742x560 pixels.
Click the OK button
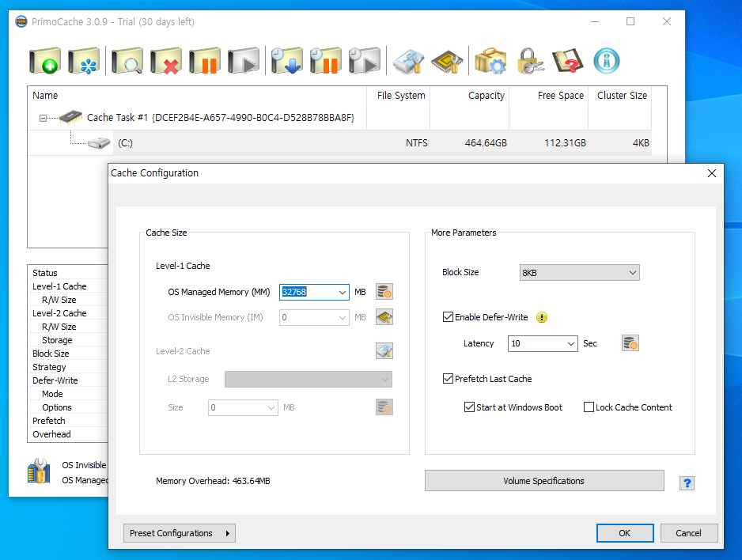point(625,533)
